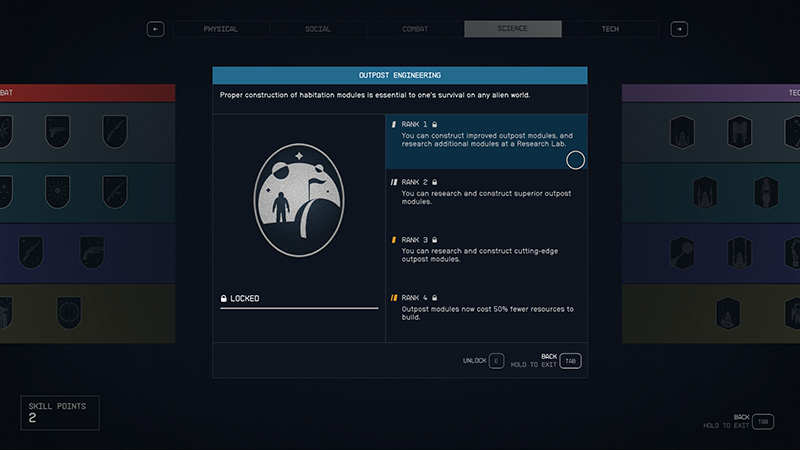The width and height of the screenshot is (800, 450).
Task: Click the Back TAB button in skill dialog
Action: click(570, 360)
